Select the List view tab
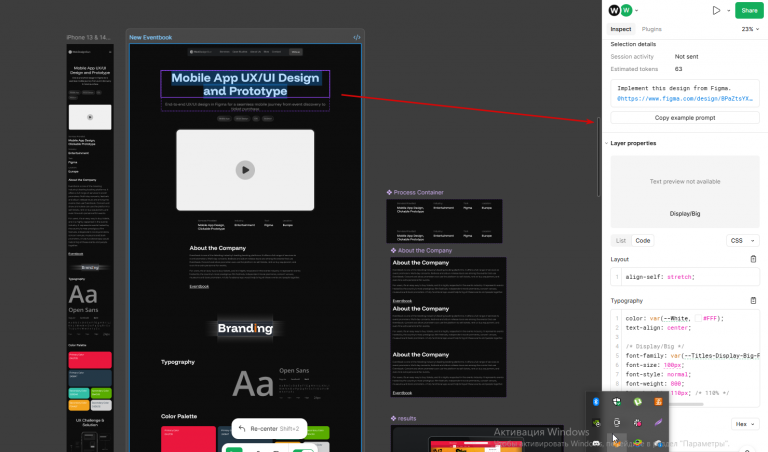Viewport: 768px width, 452px height. (621, 240)
